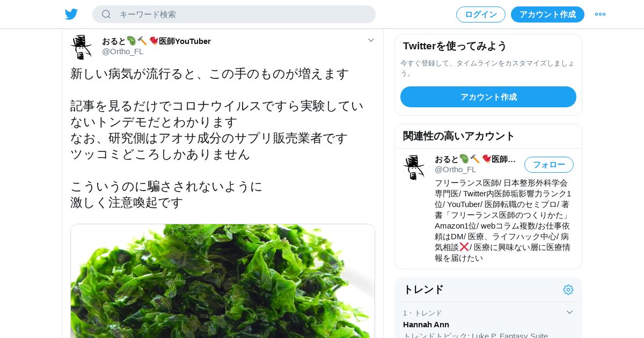This screenshot has width=644, height=338.
Task: Open the @Ortho_FL handle on the tweet
Action: coord(123,52)
